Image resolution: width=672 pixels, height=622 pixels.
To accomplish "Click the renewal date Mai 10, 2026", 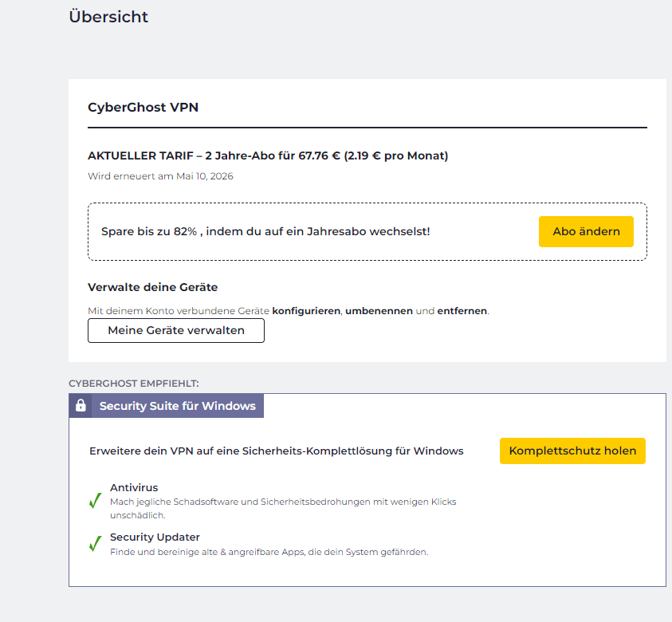I will [x=205, y=176].
